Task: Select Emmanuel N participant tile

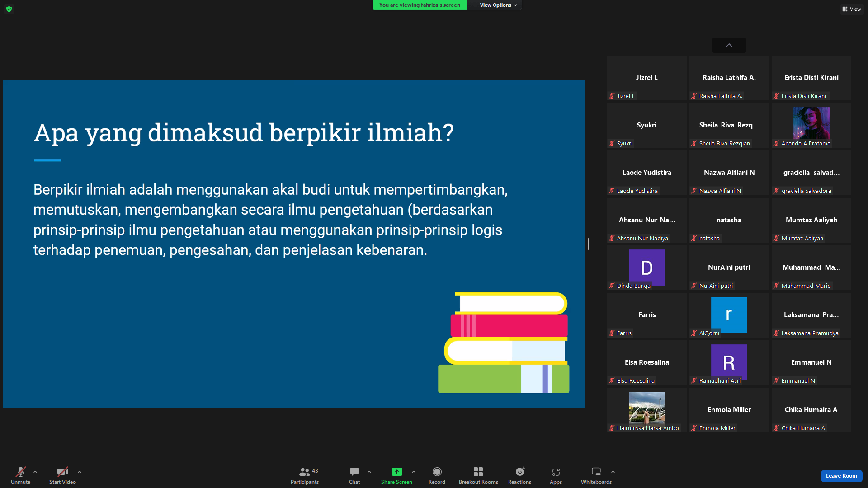Action: [811, 362]
